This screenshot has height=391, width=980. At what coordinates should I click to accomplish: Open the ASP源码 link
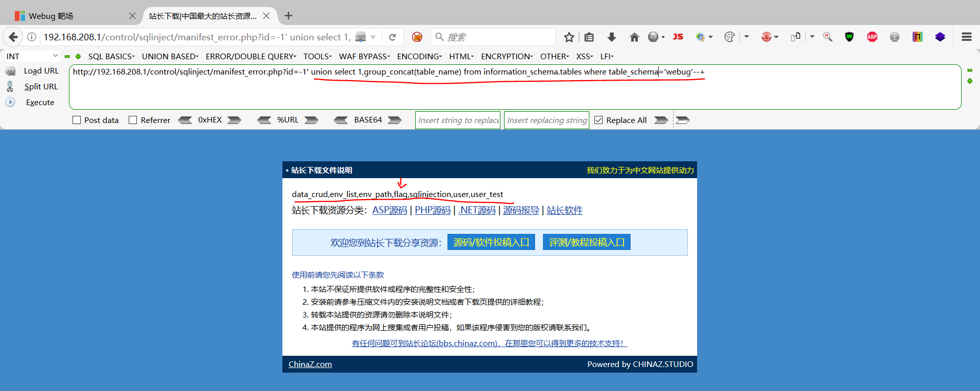(x=390, y=210)
